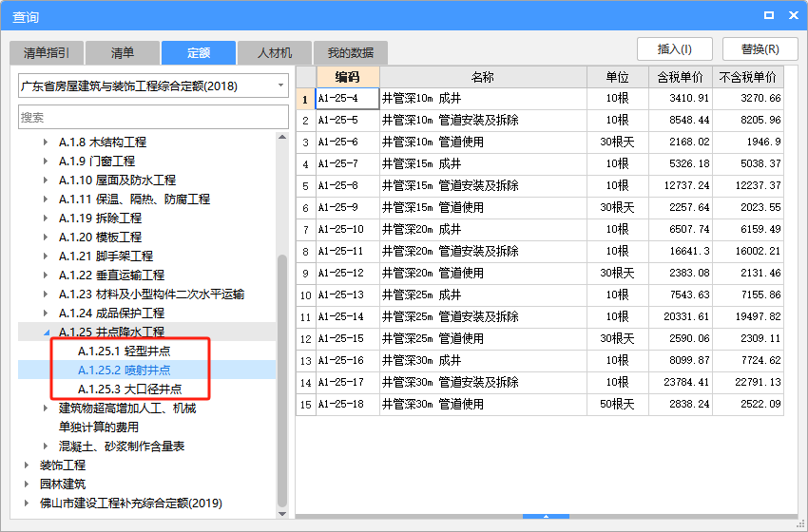
Task: Click row number 1 header
Action: (x=305, y=99)
